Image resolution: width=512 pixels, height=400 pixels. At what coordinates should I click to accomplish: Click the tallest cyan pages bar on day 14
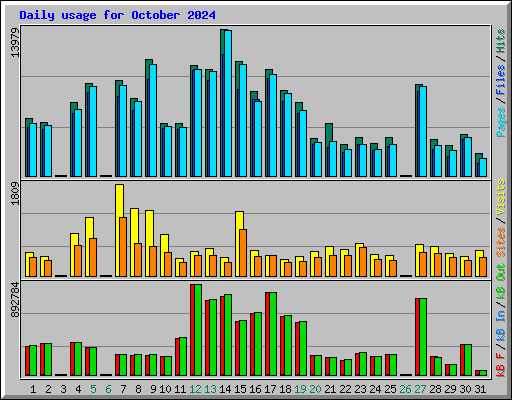click(x=228, y=103)
